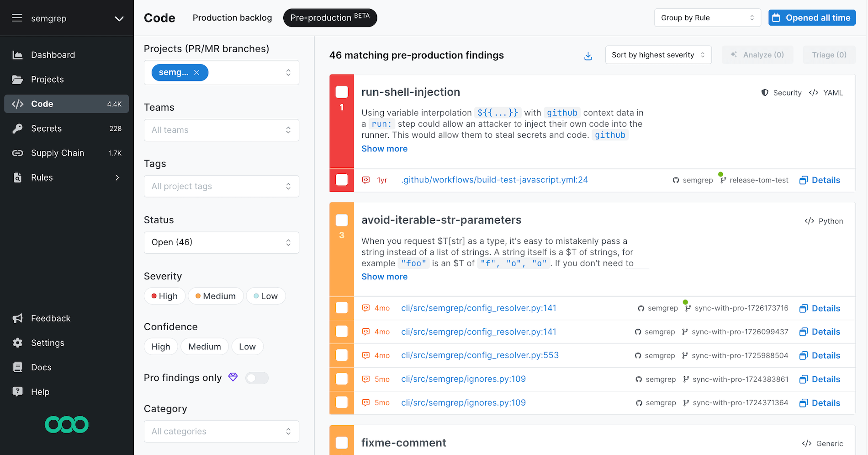Toggle Pro findings only switch

click(x=257, y=378)
